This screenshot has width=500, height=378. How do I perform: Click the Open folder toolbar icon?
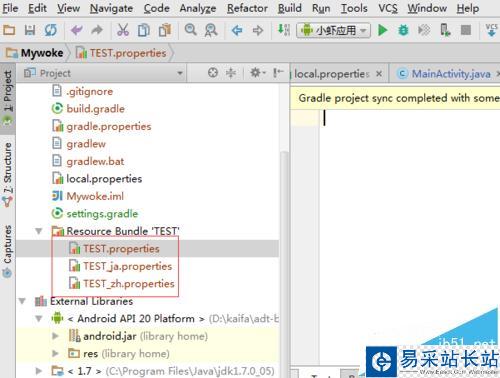click(x=9, y=30)
